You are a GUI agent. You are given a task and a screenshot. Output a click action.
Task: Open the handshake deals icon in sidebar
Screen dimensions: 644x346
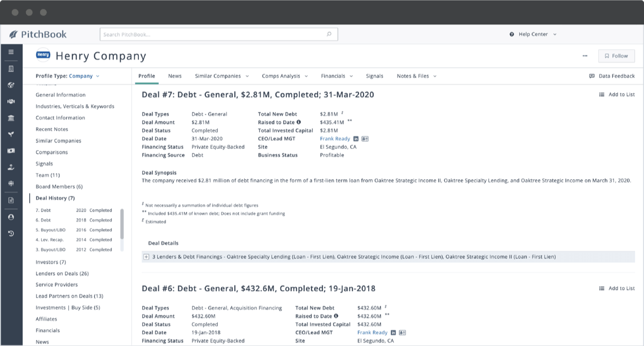(11, 101)
